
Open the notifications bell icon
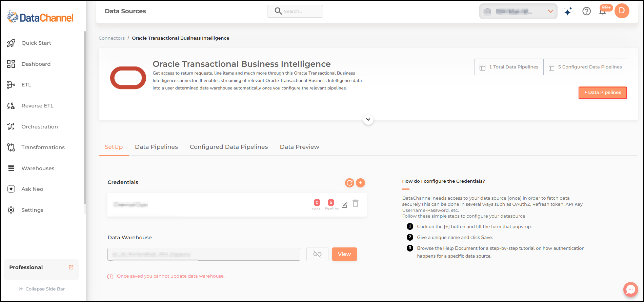[603, 12]
